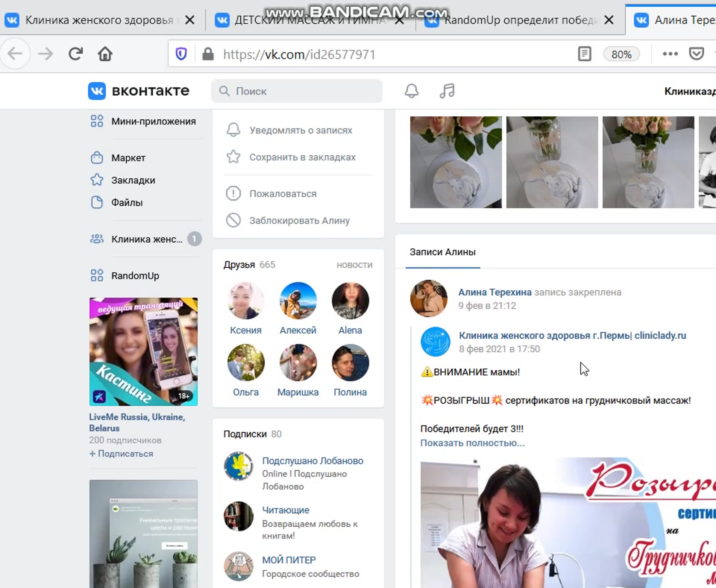Click LiveMe Russia, Ukraine, Belarus link
716x588 pixels.
tap(137, 422)
